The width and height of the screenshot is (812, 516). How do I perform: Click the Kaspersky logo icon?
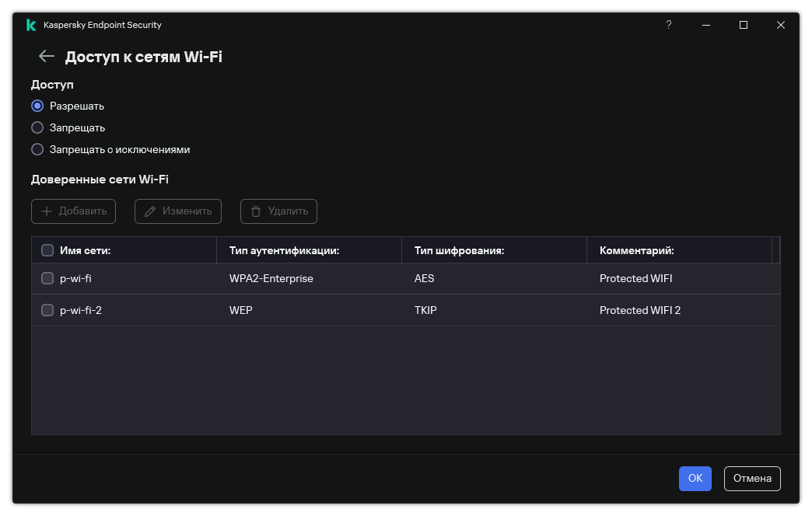click(31, 25)
